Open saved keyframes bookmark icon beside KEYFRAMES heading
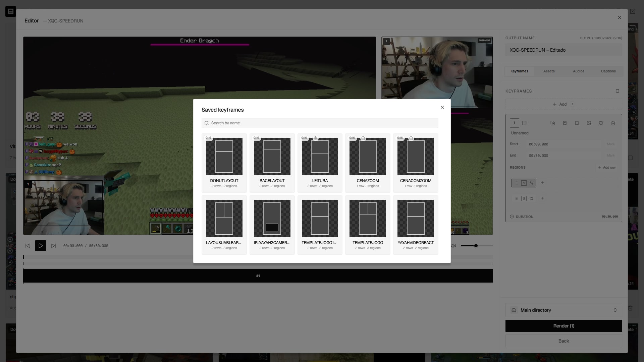 (x=617, y=91)
